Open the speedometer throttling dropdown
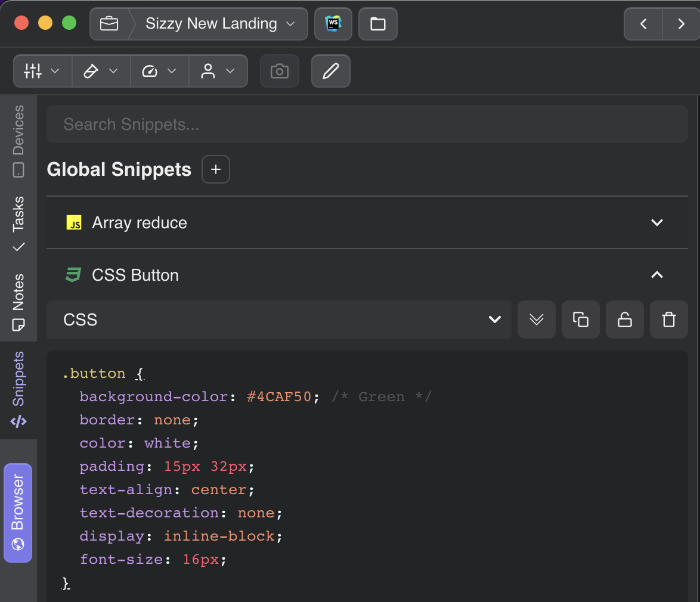Image resolution: width=700 pixels, height=602 pixels. [159, 72]
